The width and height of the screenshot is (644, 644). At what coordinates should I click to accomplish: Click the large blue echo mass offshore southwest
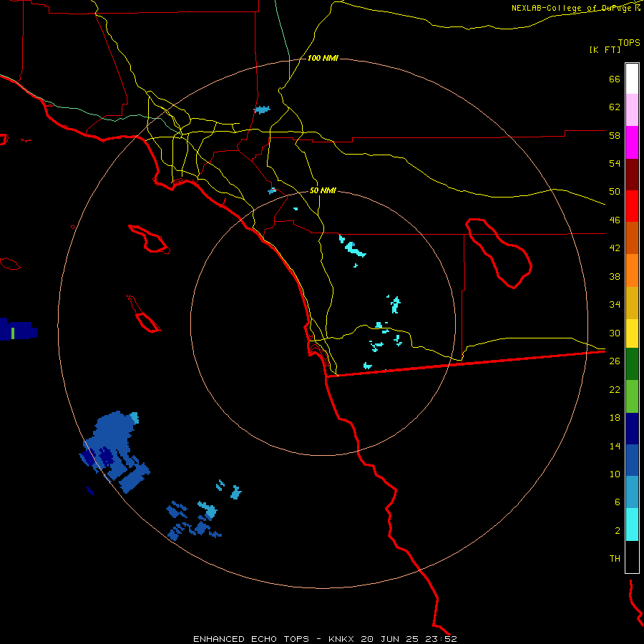[114, 450]
